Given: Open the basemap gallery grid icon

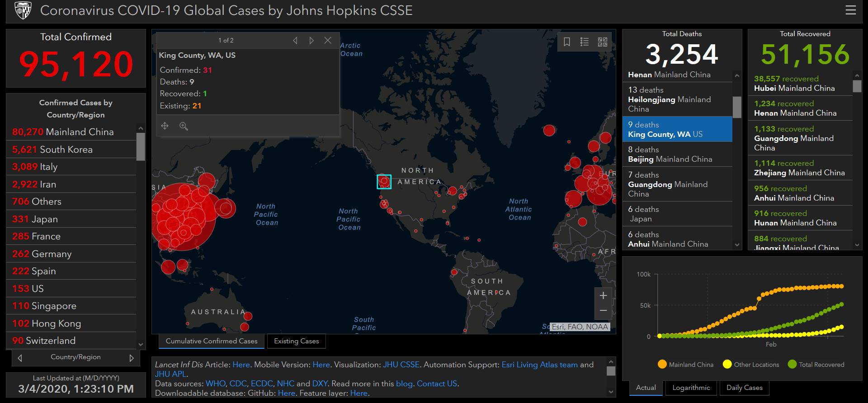Looking at the screenshot, I should click(603, 42).
